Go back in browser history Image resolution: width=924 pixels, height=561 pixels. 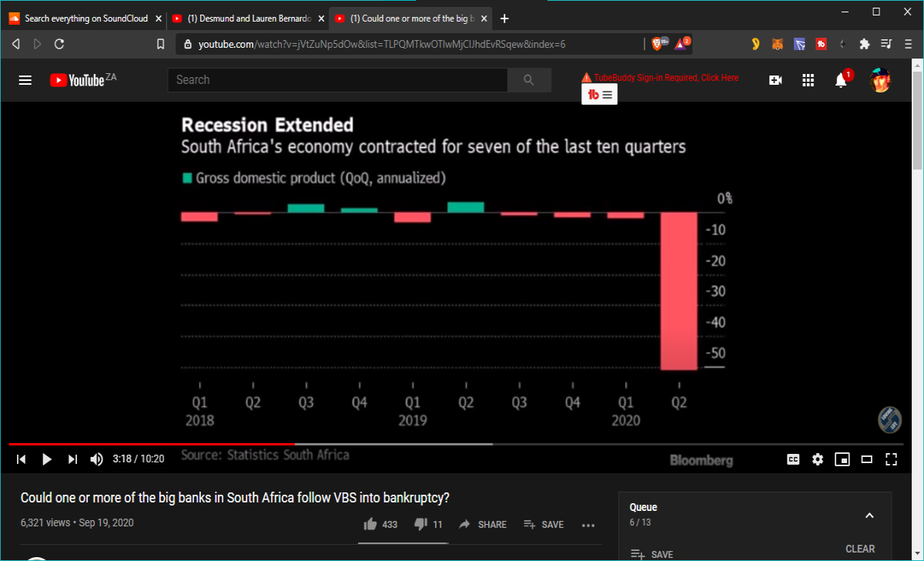16,45
